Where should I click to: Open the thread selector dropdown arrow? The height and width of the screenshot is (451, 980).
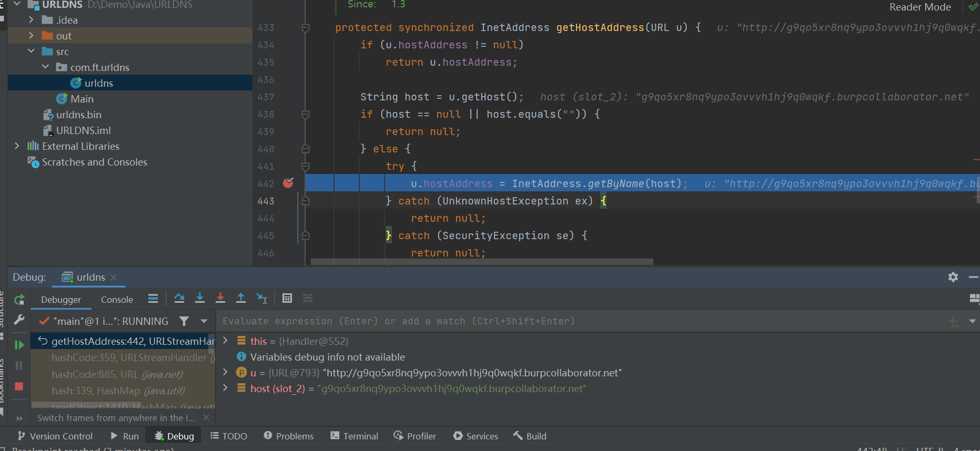click(204, 321)
